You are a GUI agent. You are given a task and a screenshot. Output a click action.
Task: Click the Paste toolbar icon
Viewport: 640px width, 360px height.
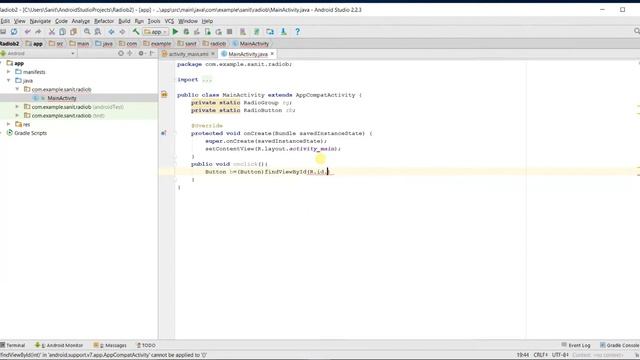(x=73, y=31)
